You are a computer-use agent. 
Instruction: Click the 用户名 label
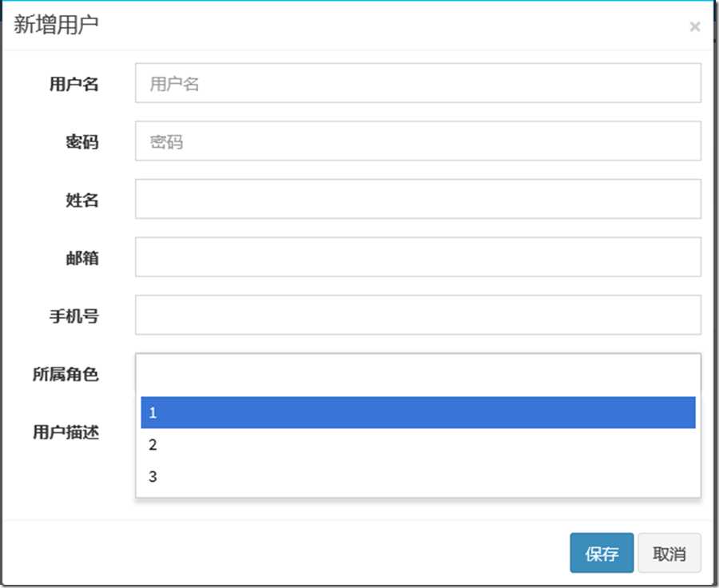[73, 84]
